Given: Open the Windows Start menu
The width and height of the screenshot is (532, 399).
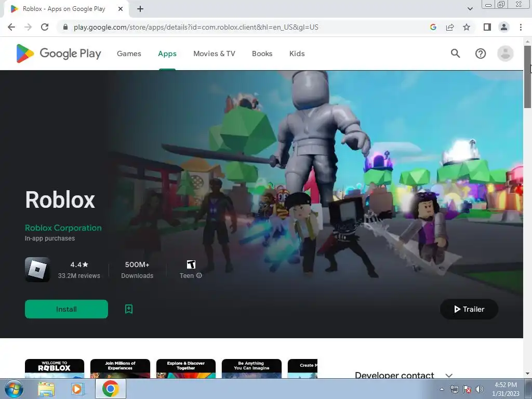Looking at the screenshot, I should (x=14, y=389).
